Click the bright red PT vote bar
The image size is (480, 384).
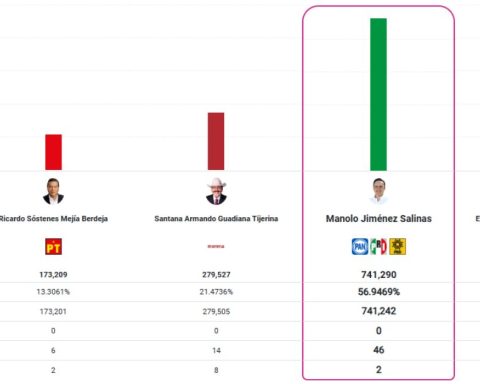pyautogui.click(x=53, y=152)
